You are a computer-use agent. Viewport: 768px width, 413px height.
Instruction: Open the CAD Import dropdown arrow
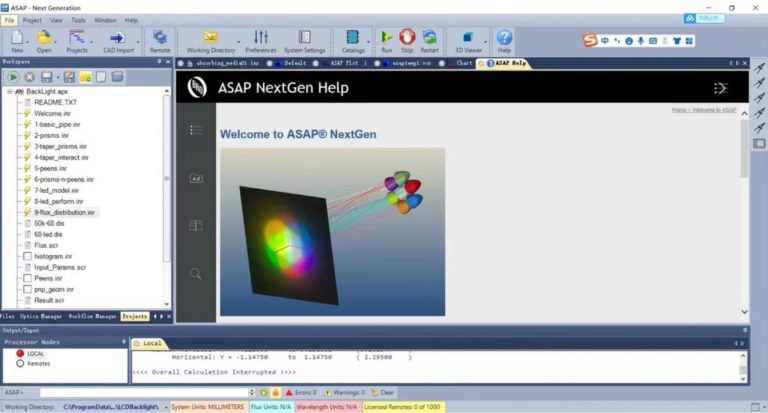138,42
